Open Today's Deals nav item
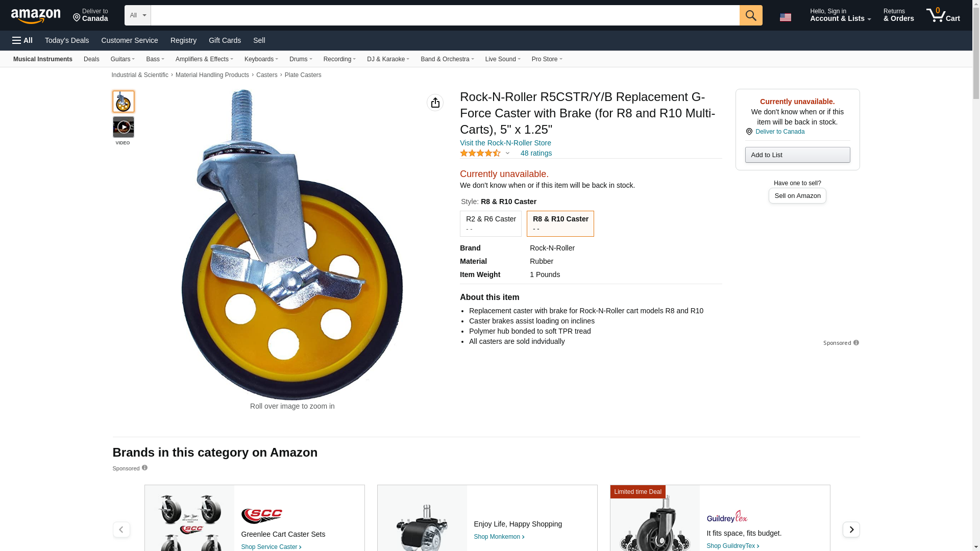Screen dimensions: 980x551 (x=67, y=40)
